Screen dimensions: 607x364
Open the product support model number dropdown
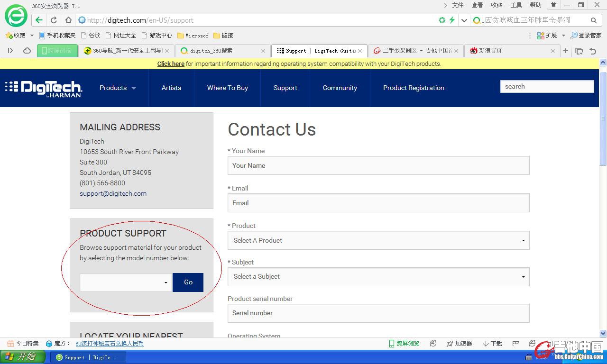(x=126, y=282)
